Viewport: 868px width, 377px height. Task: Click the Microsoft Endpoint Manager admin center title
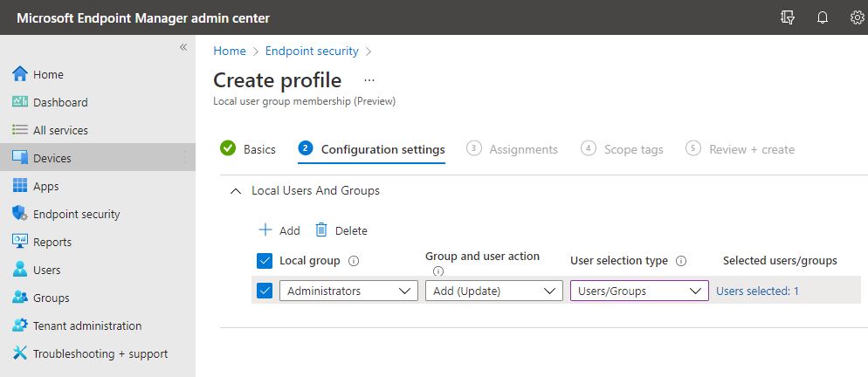[143, 17]
